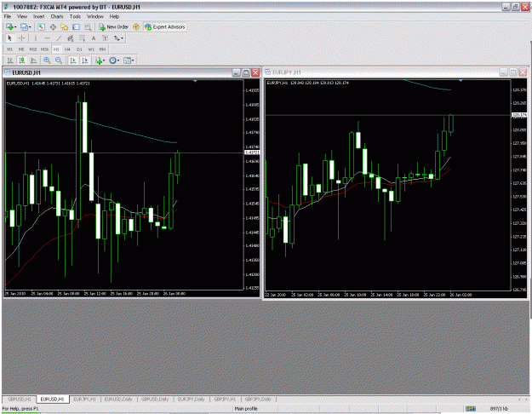Viewport: 532px width, 414px height.
Task: Click the EURUSD chart shift triangle marker
Action: pos(195,81)
